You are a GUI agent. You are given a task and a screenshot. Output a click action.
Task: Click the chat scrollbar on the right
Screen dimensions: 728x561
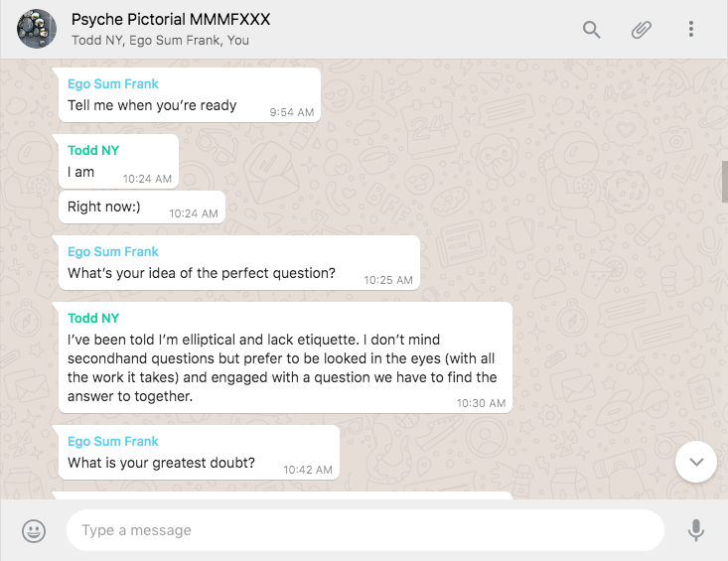coord(724,182)
